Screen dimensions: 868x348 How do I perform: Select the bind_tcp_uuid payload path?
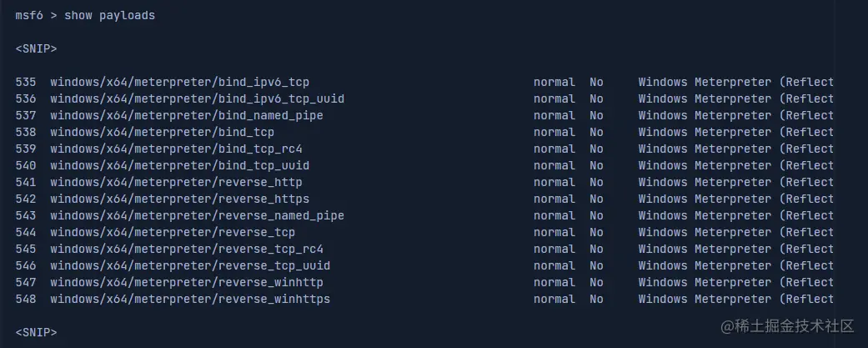[x=179, y=165]
